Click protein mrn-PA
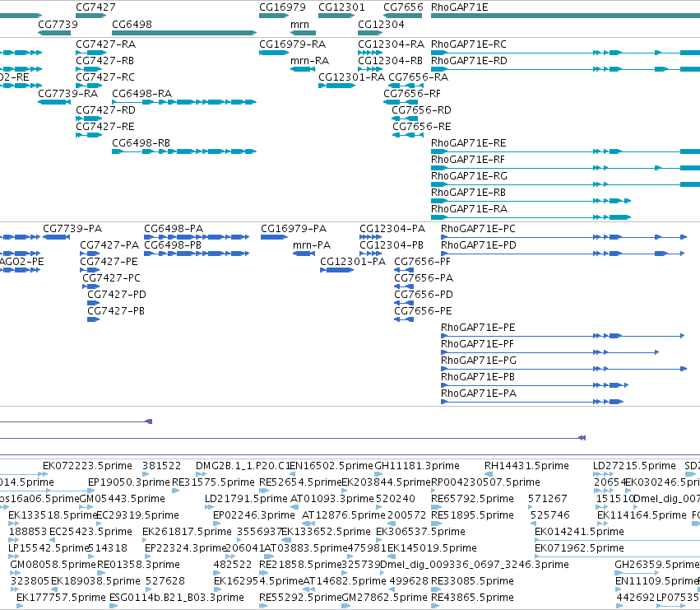This screenshot has height=610, width=700. pos(312,245)
